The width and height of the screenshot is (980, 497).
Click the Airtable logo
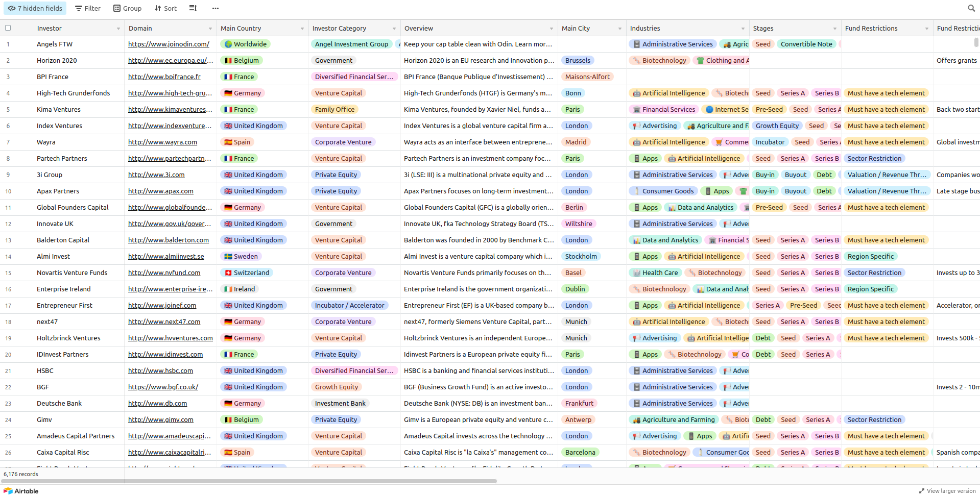tap(21, 491)
